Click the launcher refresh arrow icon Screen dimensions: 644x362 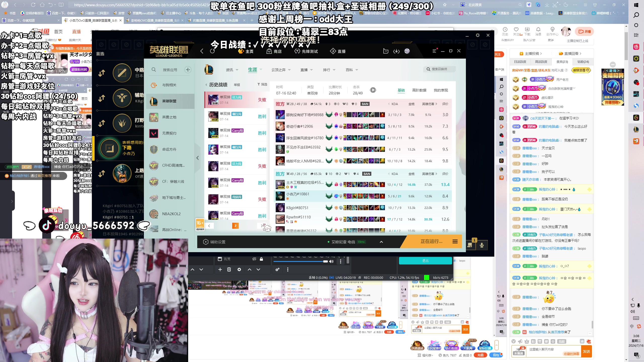click(x=212, y=51)
